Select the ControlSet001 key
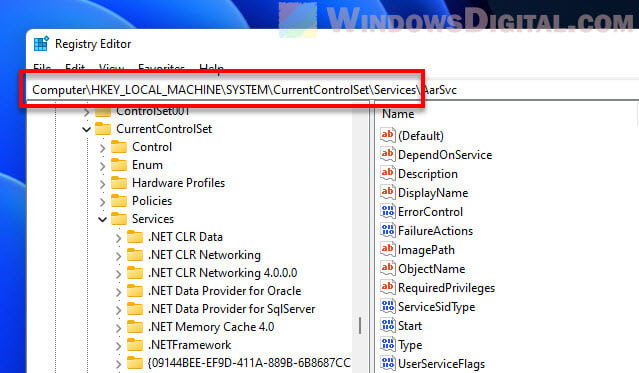 click(153, 111)
